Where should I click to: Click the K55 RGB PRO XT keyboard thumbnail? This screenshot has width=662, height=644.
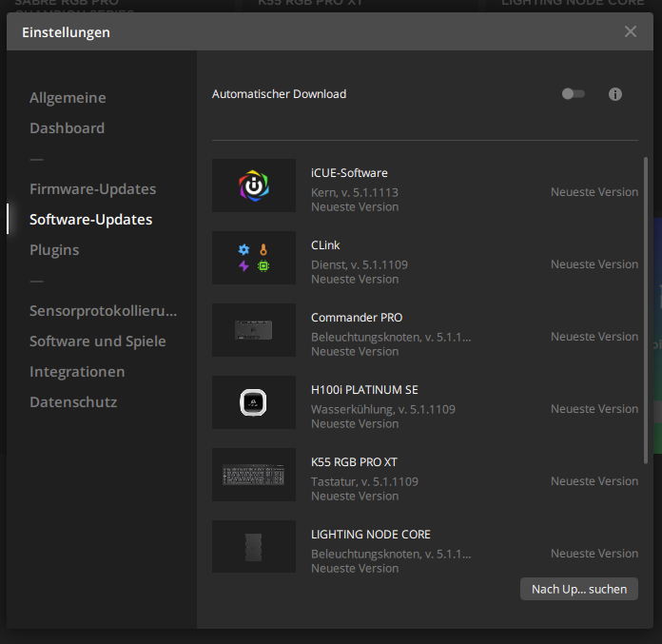click(254, 475)
